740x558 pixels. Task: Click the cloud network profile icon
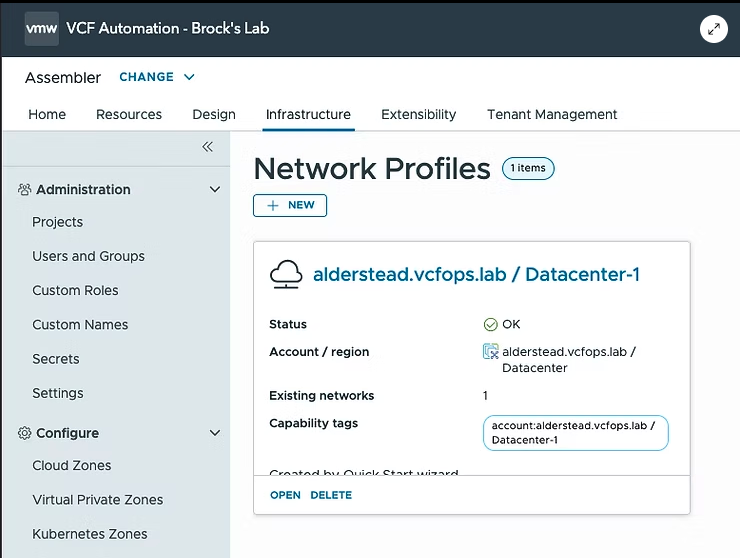[x=286, y=275]
